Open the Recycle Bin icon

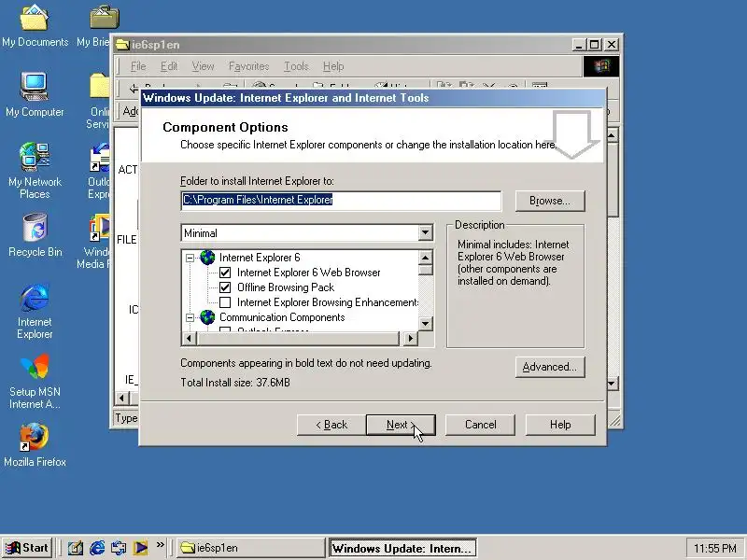click(x=35, y=235)
